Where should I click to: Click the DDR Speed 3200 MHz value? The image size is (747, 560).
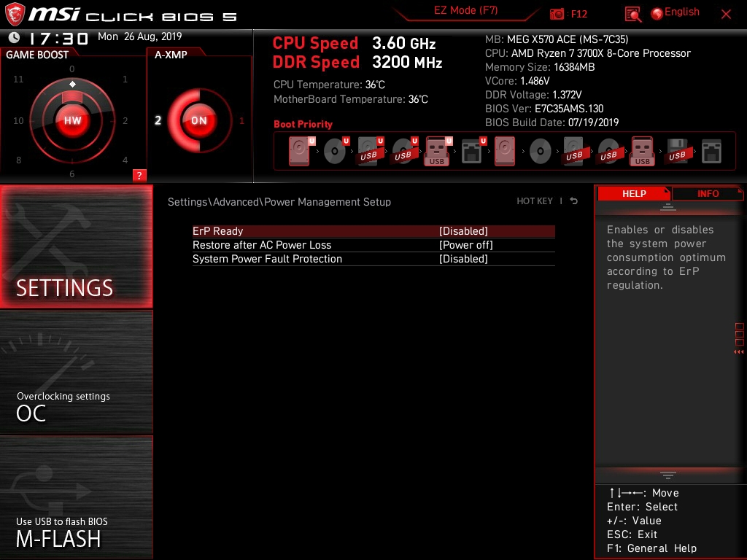[407, 63]
